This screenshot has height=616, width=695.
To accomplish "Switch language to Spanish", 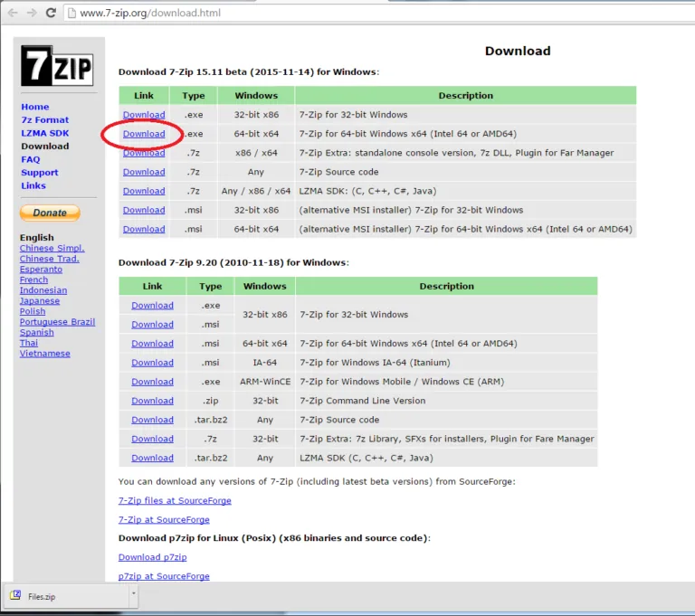I will coord(36,332).
